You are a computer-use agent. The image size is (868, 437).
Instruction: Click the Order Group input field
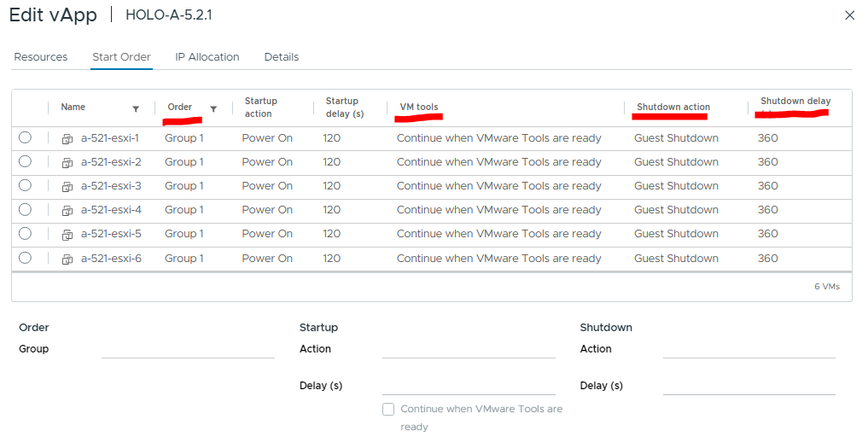click(x=188, y=348)
